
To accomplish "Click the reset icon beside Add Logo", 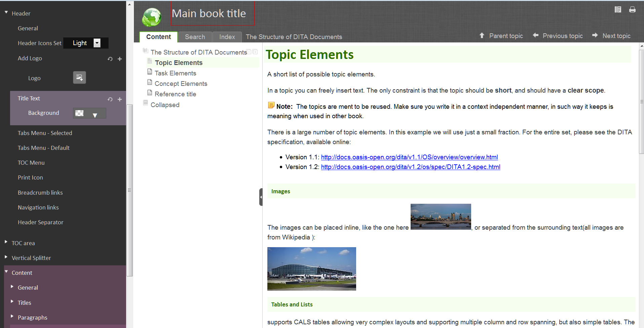I will (110, 59).
